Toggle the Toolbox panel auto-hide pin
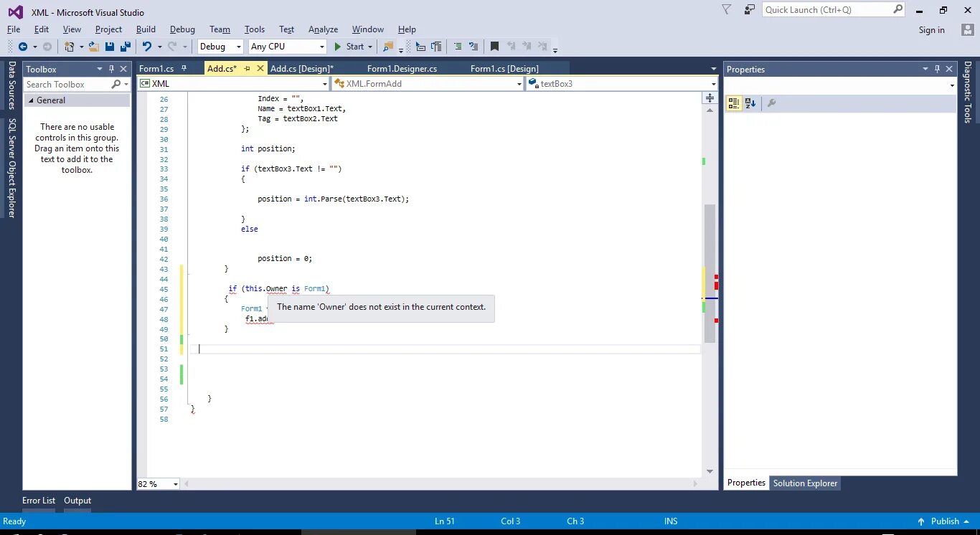The width and height of the screenshot is (980, 535). click(111, 69)
